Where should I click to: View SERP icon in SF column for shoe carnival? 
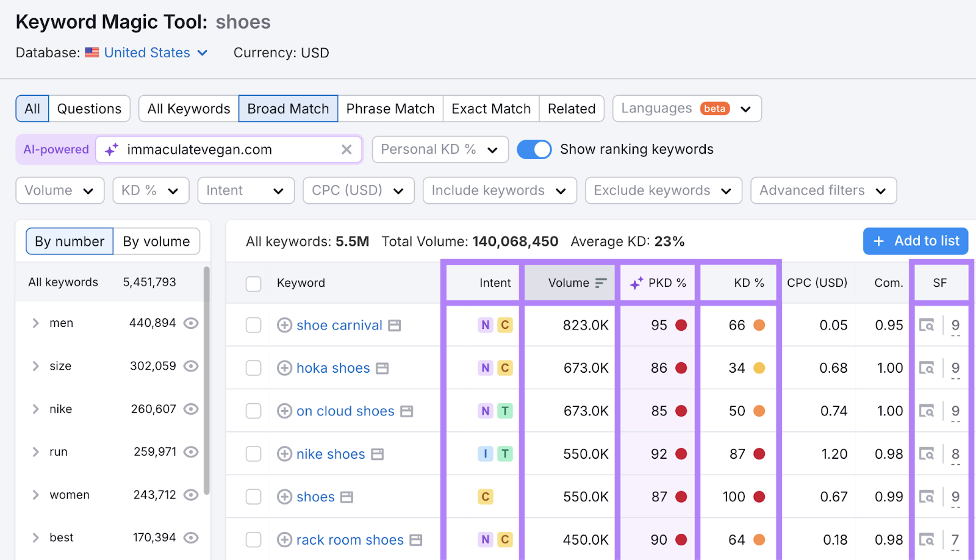927,325
